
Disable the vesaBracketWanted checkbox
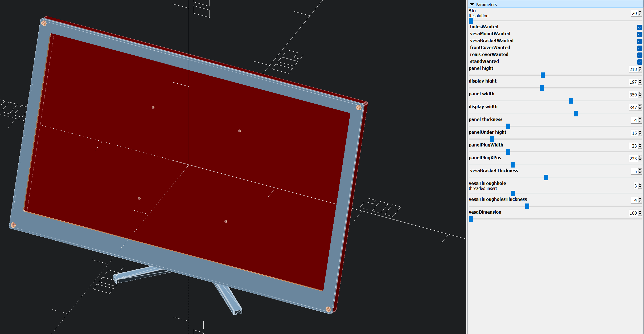[x=639, y=41]
